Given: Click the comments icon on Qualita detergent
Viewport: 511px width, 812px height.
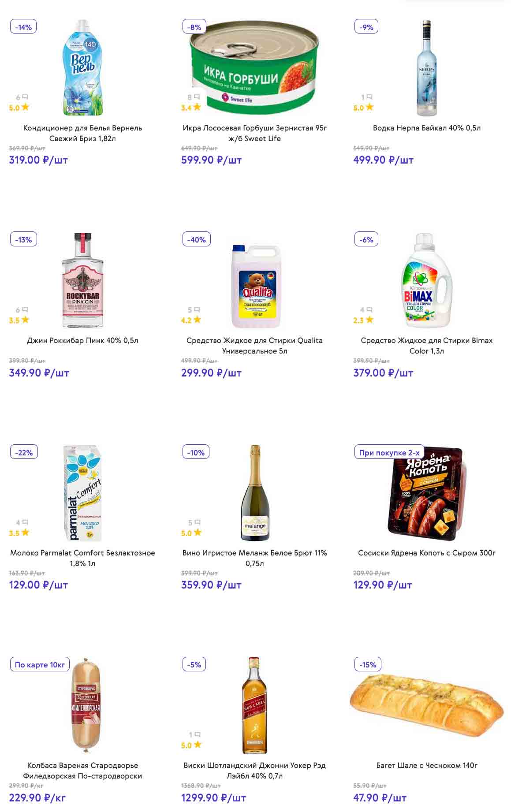Looking at the screenshot, I should tap(197, 310).
